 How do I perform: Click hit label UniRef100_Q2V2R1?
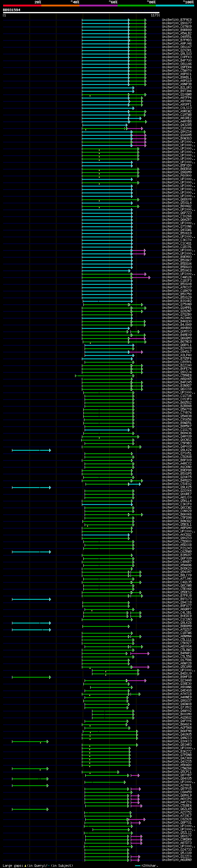pyautogui.click(x=177, y=50)
